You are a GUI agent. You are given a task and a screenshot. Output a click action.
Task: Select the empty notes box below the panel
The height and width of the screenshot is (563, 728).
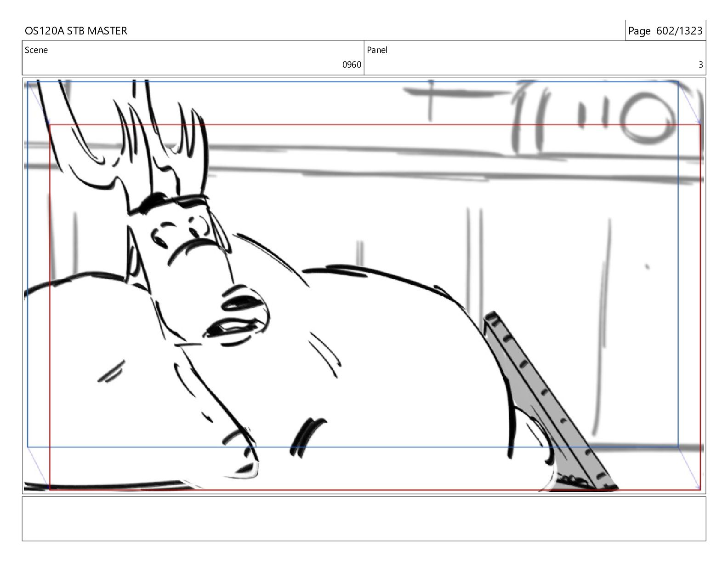pyautogui.click(x=364, y=518)
